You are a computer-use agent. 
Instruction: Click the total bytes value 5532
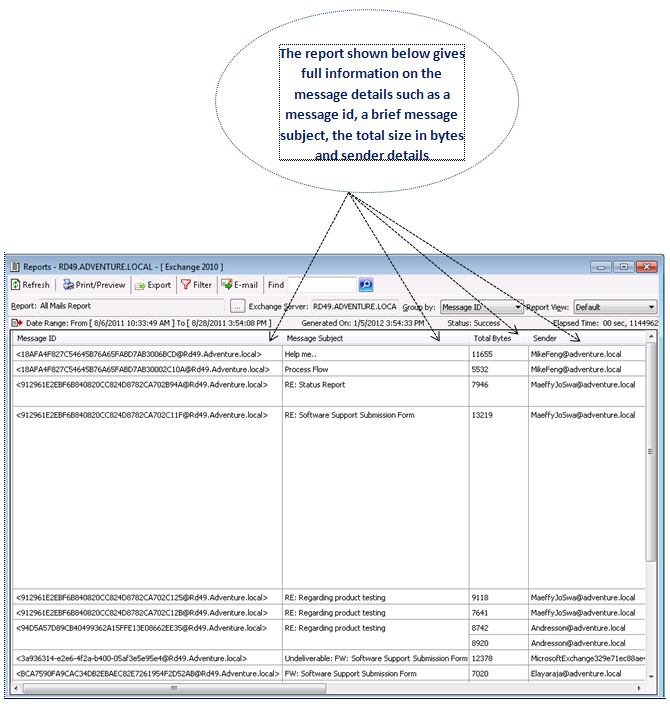(480, 370)
